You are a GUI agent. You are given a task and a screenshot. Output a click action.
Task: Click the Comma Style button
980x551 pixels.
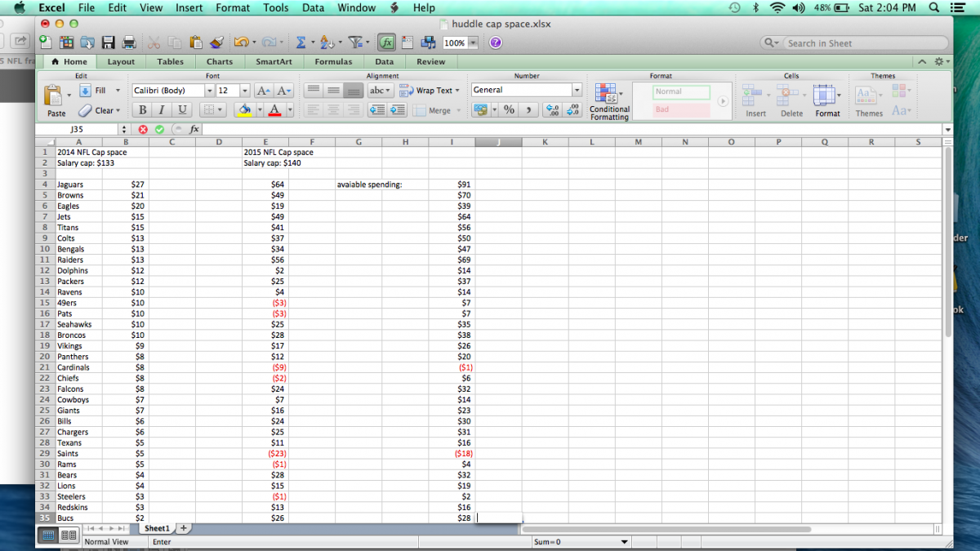[x=528, y=109]
